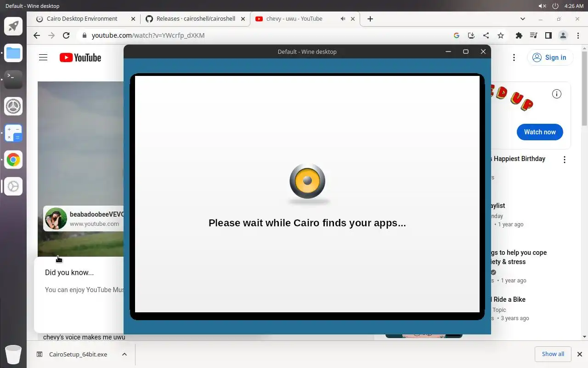Click Show all downloads button
Image resolution: width=588 pixels, height=368 pixels.
pos(553,354)
